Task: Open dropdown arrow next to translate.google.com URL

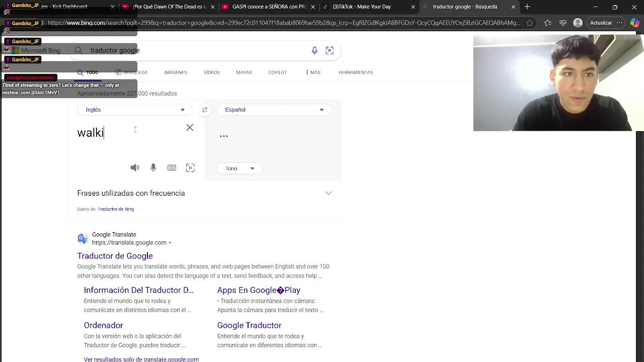Action: click(x=170, y=243)
